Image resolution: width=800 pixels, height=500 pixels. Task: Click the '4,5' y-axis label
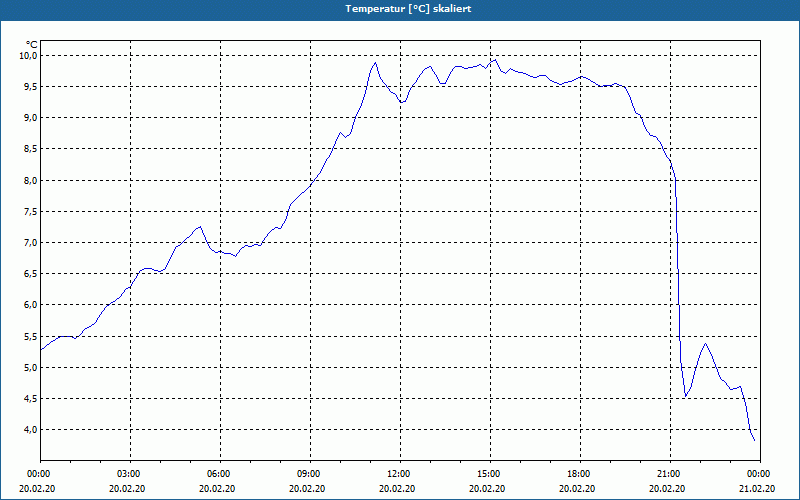pyautogui.click(x=31, y=399)
